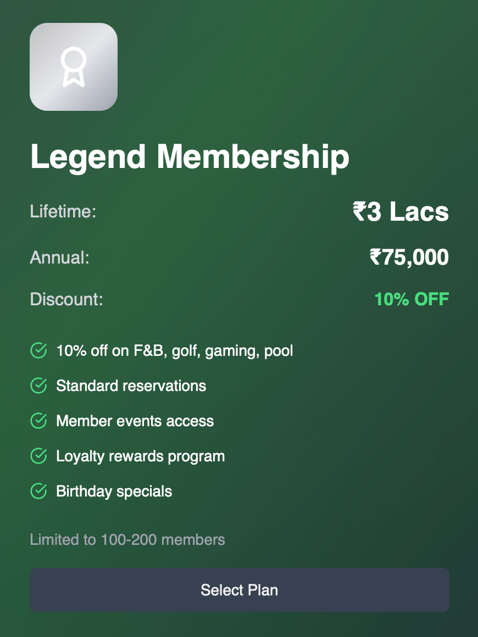Click the Annual: label

pos(60,258)
